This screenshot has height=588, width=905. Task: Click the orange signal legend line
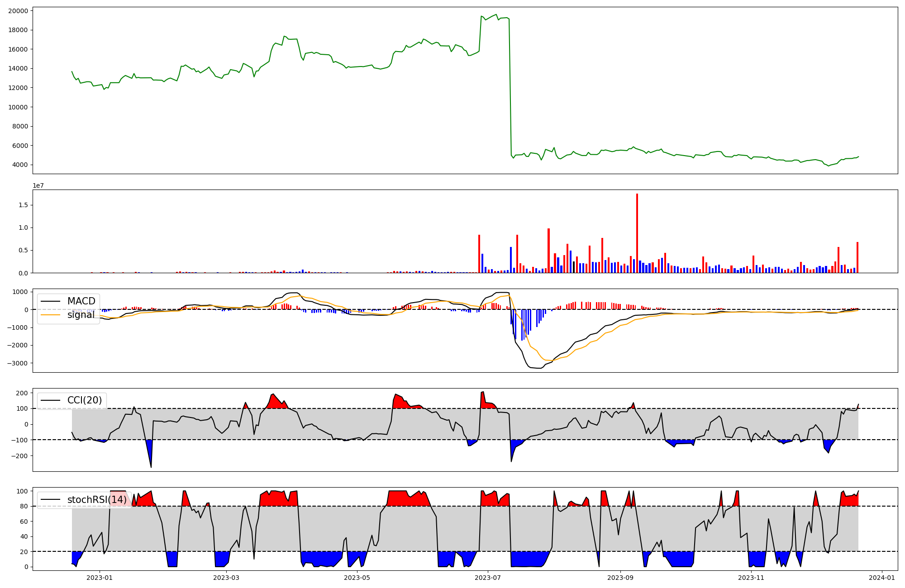pyautogui.click(x=50, y=315)
